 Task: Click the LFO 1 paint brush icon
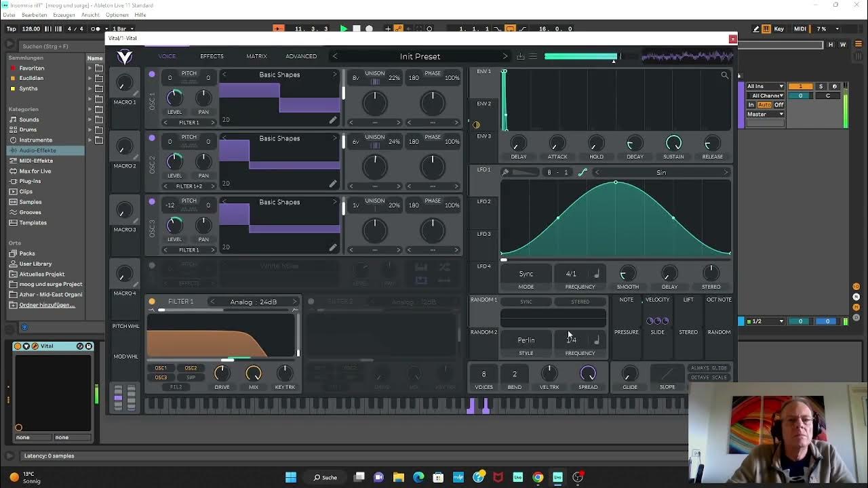click(505, 172)
